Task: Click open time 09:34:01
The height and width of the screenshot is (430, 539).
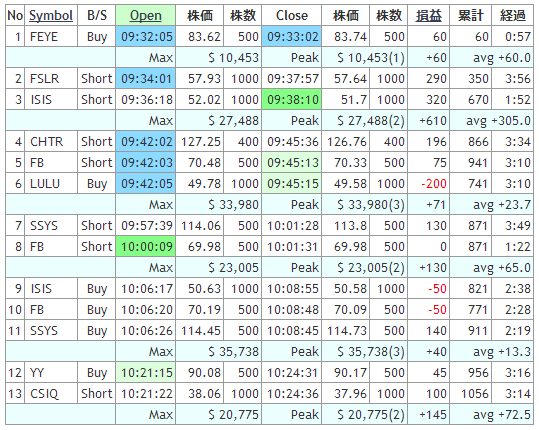Action: (146, 79)
